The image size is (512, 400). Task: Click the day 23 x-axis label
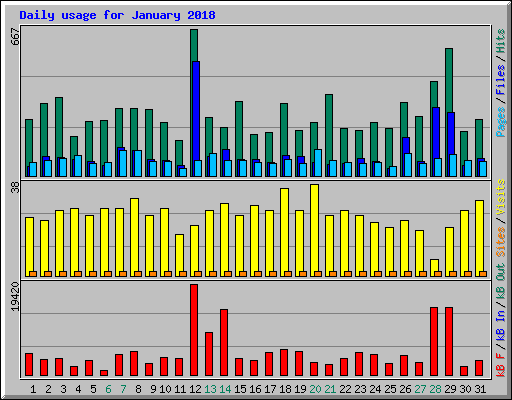click(360, 389)
